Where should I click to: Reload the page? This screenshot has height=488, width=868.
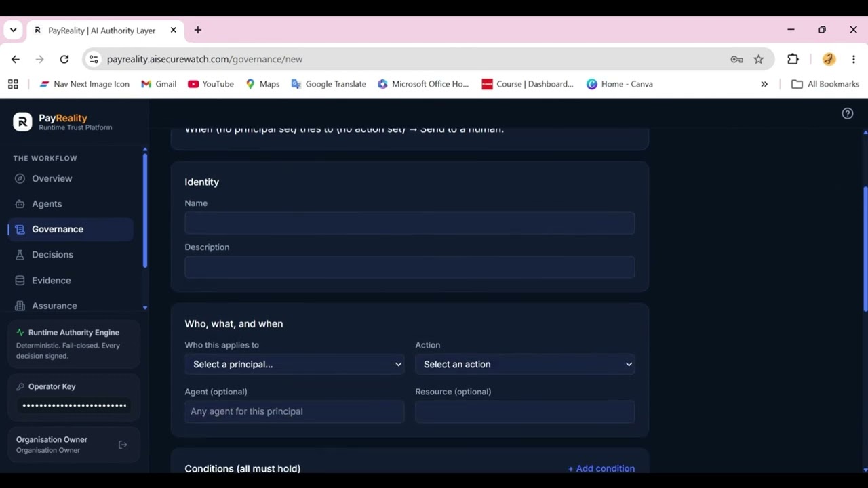64,59
